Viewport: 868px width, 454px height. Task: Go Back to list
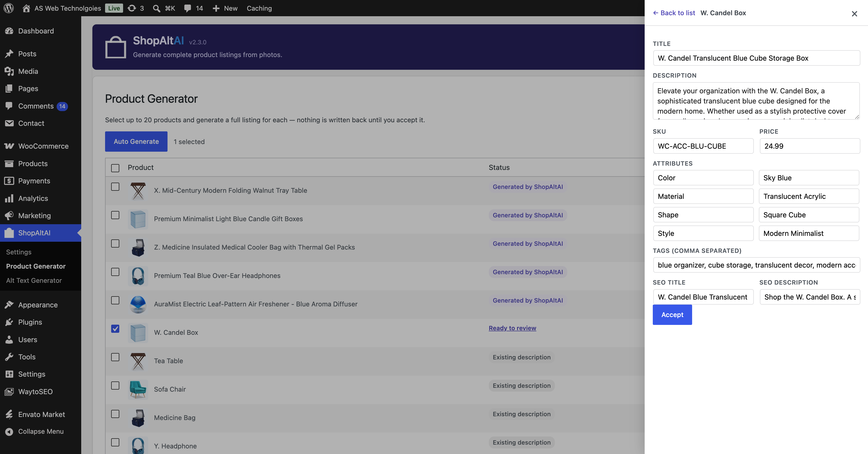tap(674, 13)
